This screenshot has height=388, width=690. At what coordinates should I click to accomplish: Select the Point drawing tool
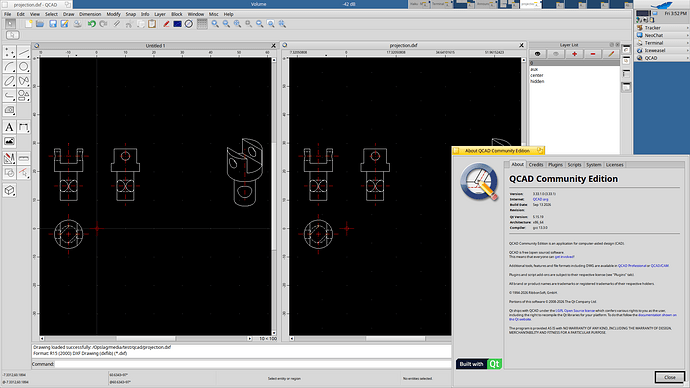[x=9, y=53]
